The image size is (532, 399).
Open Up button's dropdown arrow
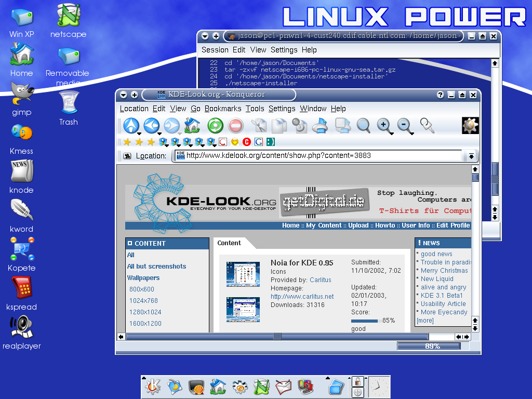pos(139,134)
